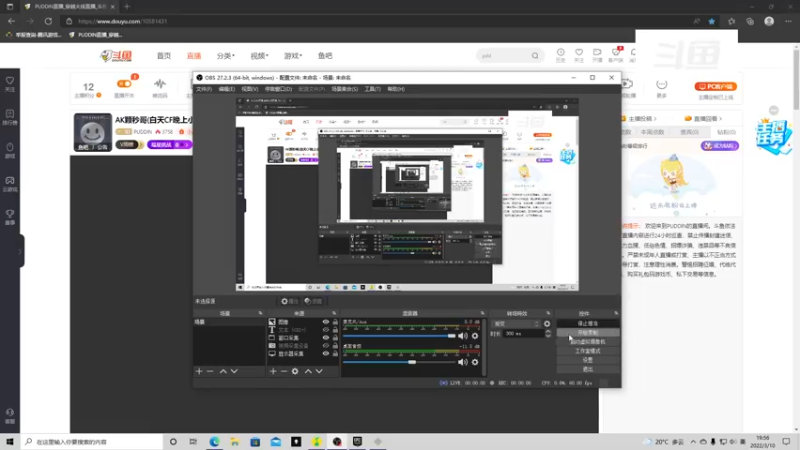Mute the desktop audio speaker icon

click(x=462, y=362)
